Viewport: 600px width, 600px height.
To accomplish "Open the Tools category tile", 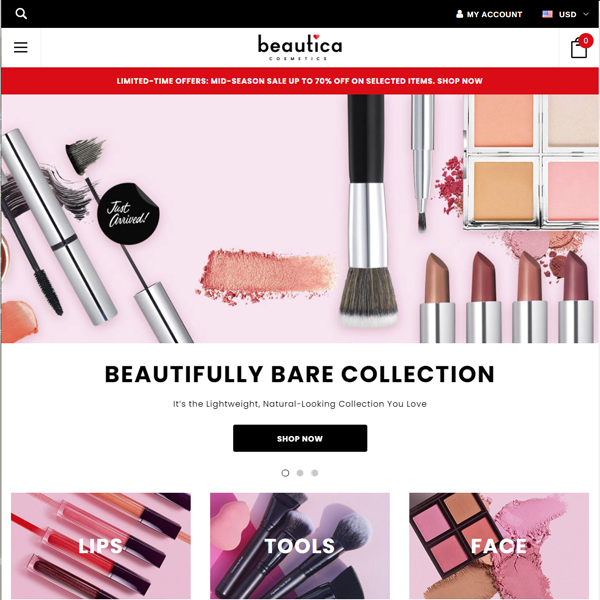I will tap(300, 546).
